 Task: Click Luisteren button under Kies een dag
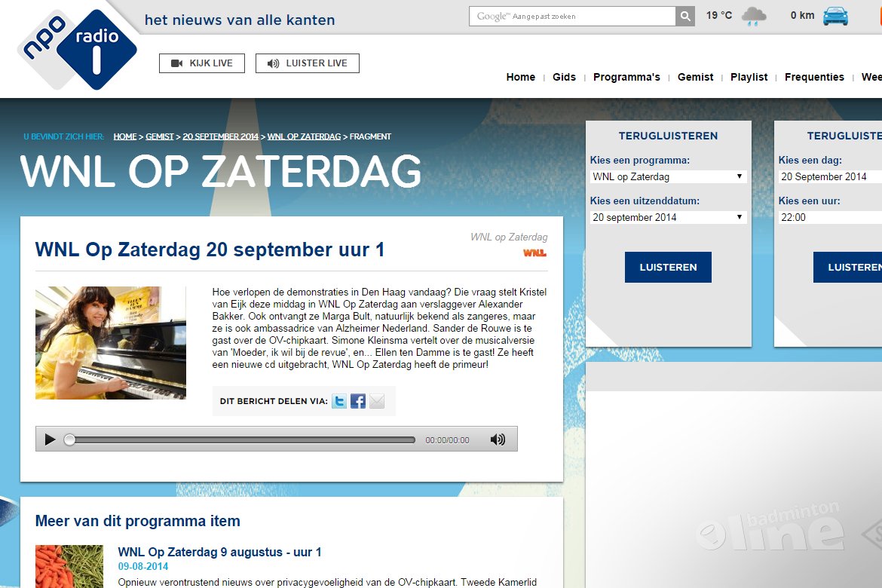point(847,268)
